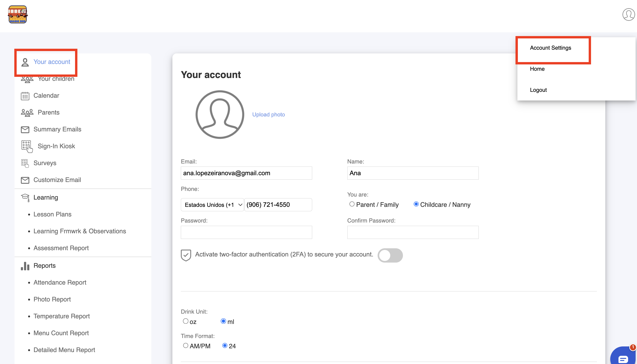Screen dimensions: 637x364
Task: Click the Upload photo link
Action: [x=268, y=115]
